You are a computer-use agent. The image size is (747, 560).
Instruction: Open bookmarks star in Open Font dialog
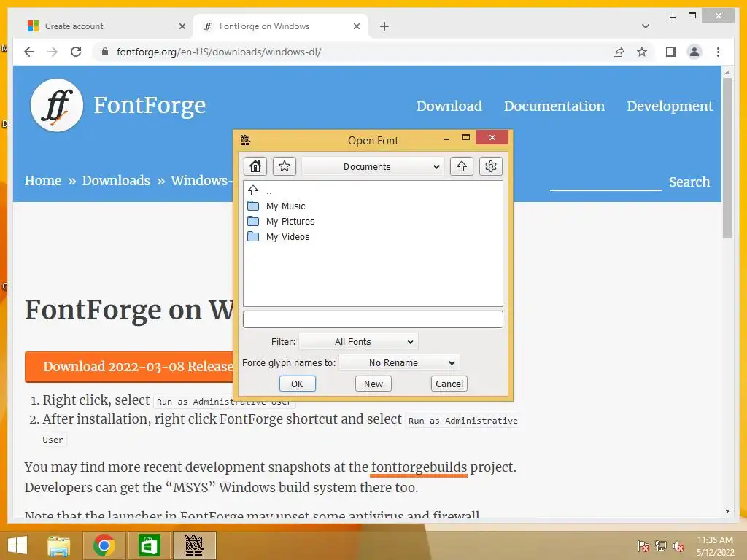[285, 166]
